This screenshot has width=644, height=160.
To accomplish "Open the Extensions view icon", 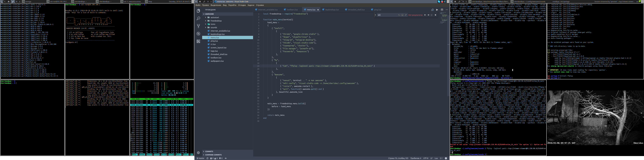I will tap(198, 41).
